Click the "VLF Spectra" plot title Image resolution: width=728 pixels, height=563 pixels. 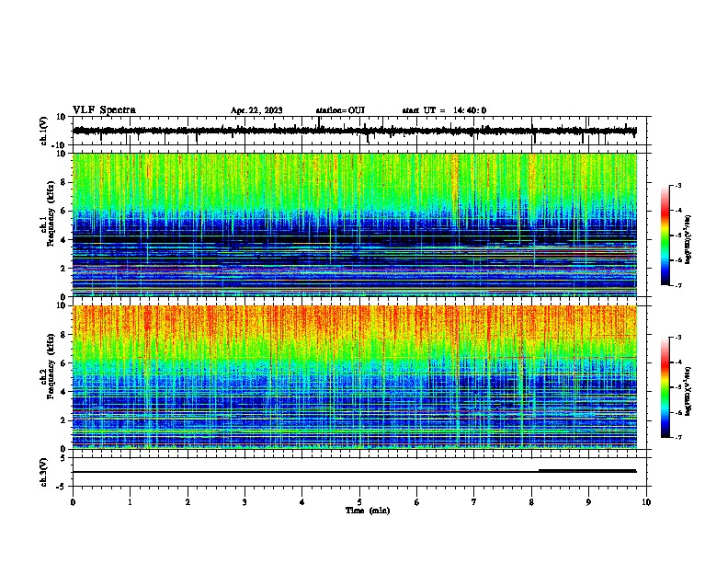click(104, 110)
